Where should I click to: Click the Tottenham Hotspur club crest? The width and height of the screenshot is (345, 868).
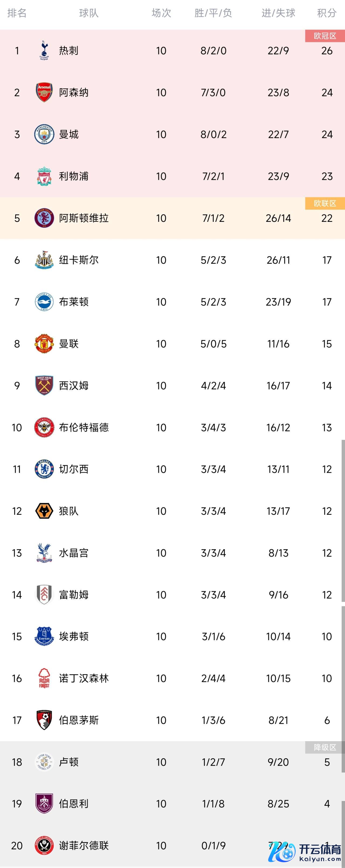[44, 51]
